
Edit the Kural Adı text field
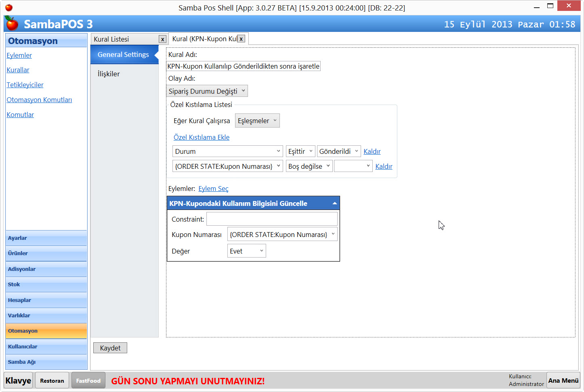click(x=244, y=66)
